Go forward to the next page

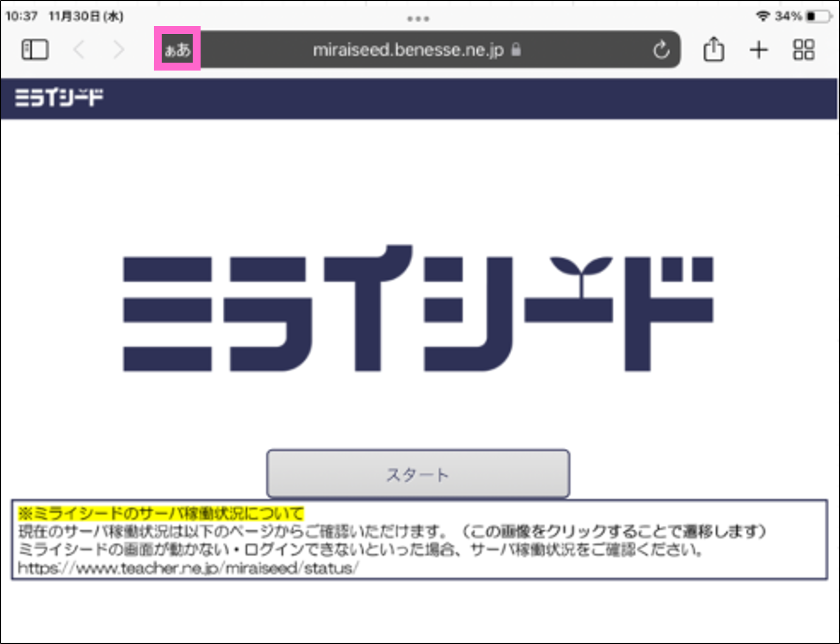click(119, 49)
